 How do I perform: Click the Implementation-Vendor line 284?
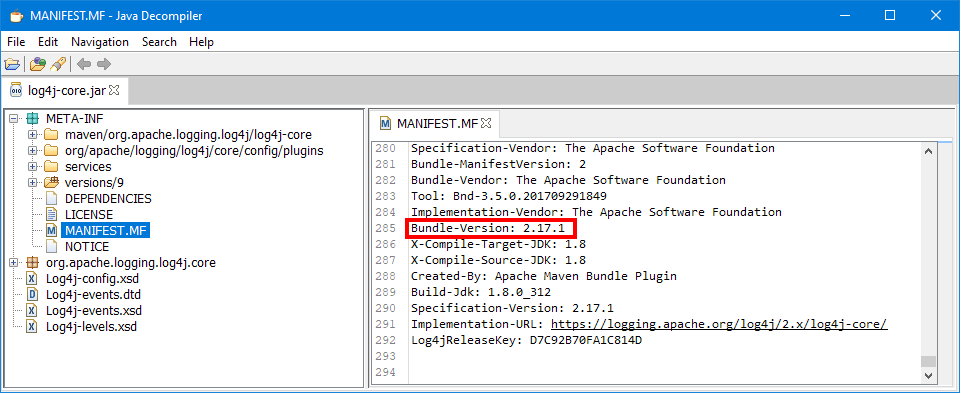coord(596,212)
